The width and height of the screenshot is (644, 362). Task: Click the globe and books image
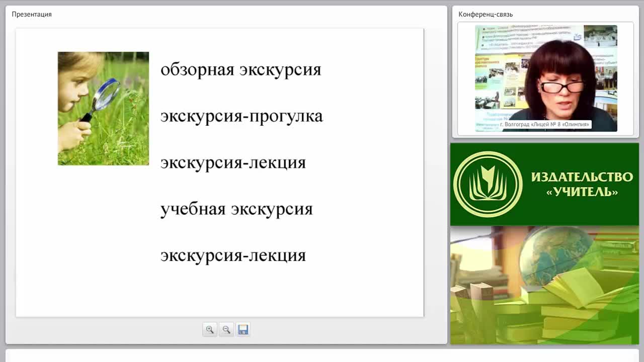click(544, 285)
